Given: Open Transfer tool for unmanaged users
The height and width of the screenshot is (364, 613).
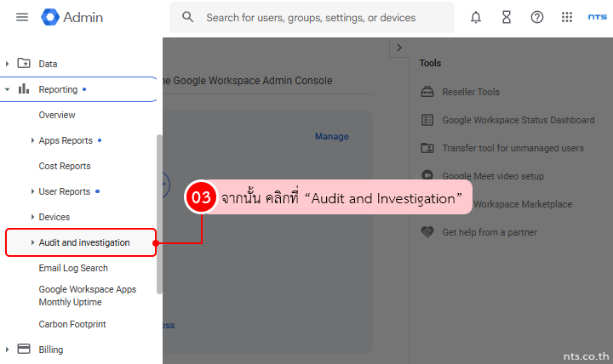Looking at the screenshot, I should click(x=513, y=148).
